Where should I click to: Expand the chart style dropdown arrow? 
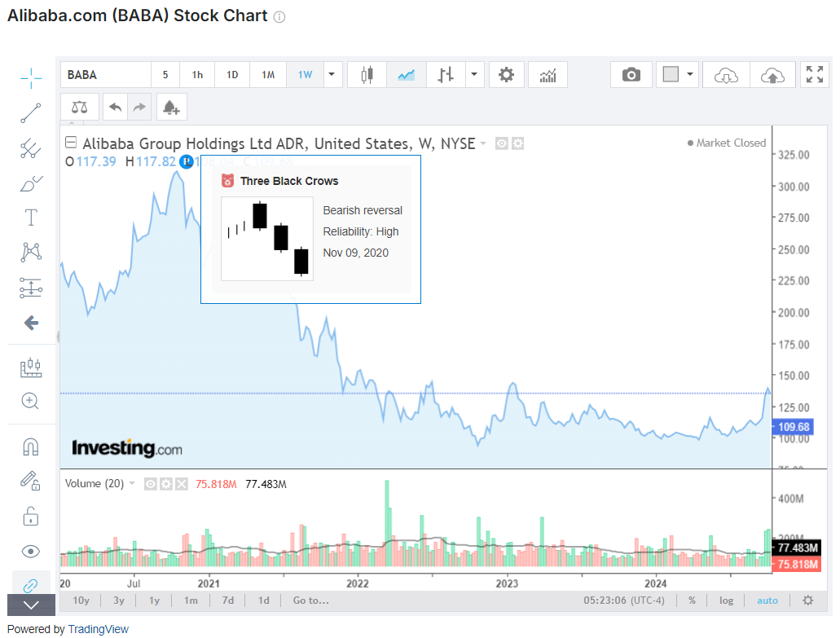(473, 75)
